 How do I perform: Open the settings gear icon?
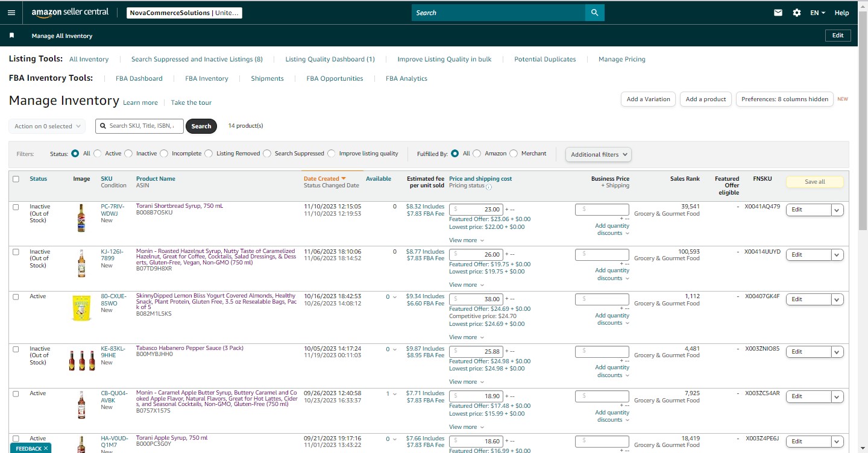797,13
